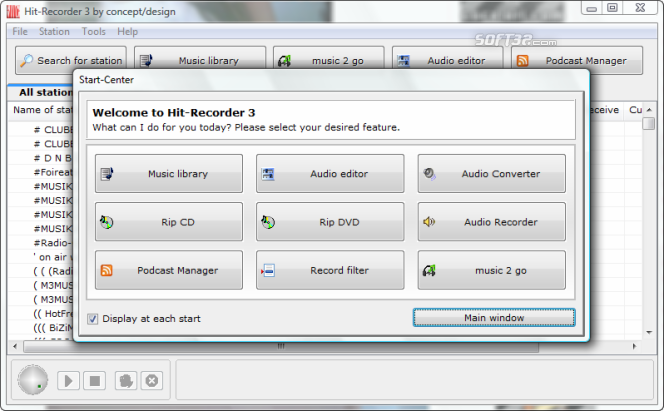Click the note icon on Start-Center Music library
This screenshot has width=664, height=411.
107,174
